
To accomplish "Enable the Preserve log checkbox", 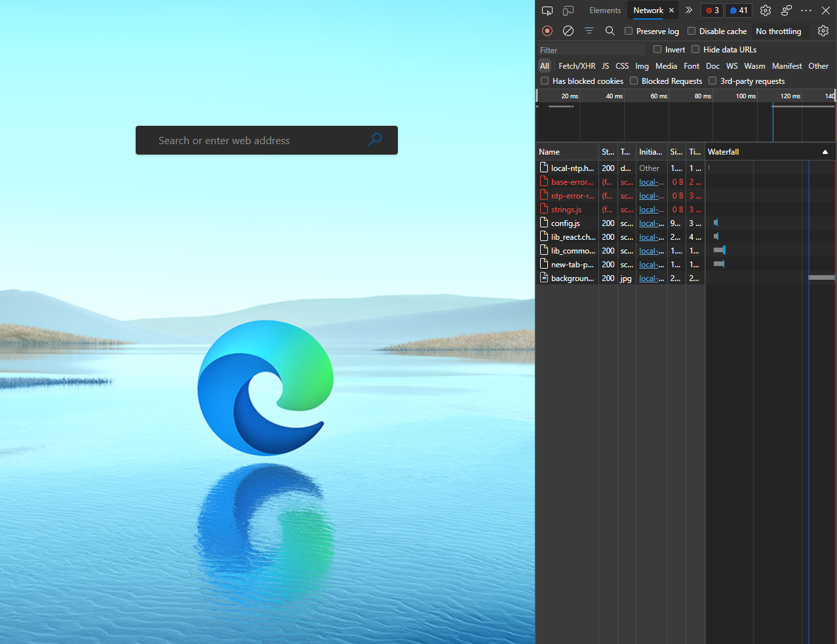I will 629,31.
